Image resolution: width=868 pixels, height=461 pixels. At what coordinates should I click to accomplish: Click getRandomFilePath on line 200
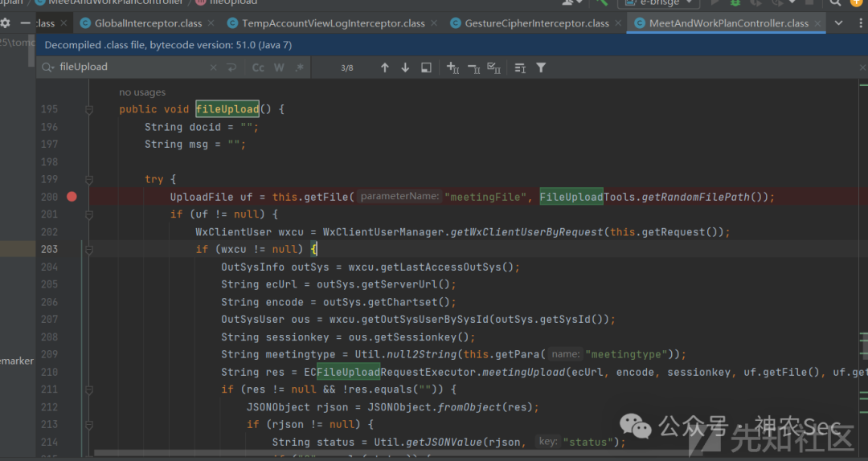[696, 197]
